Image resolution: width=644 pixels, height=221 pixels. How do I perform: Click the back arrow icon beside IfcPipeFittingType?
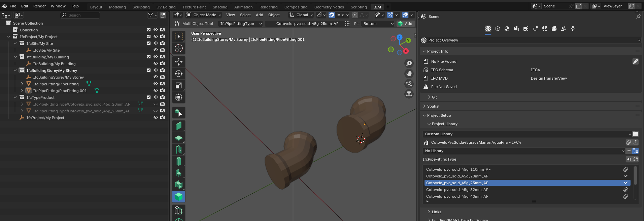pos(629,159)
